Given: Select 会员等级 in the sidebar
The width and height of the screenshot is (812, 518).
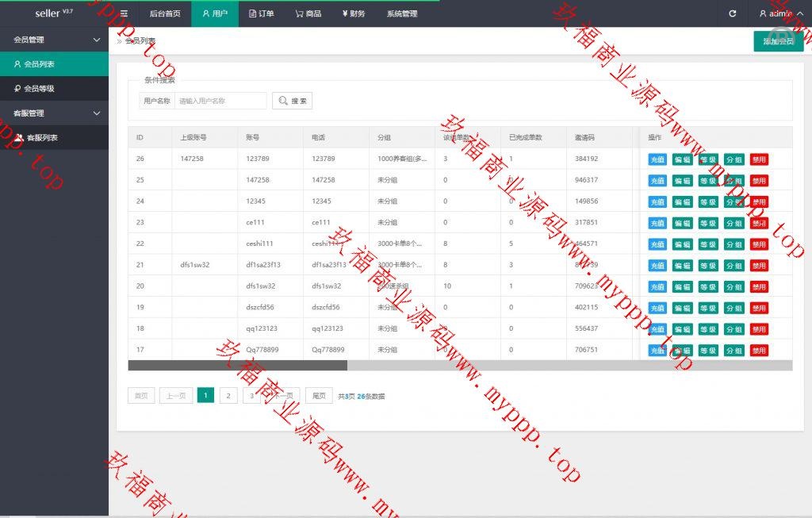Looking at the screenshot, I should [x=39, y=89].
